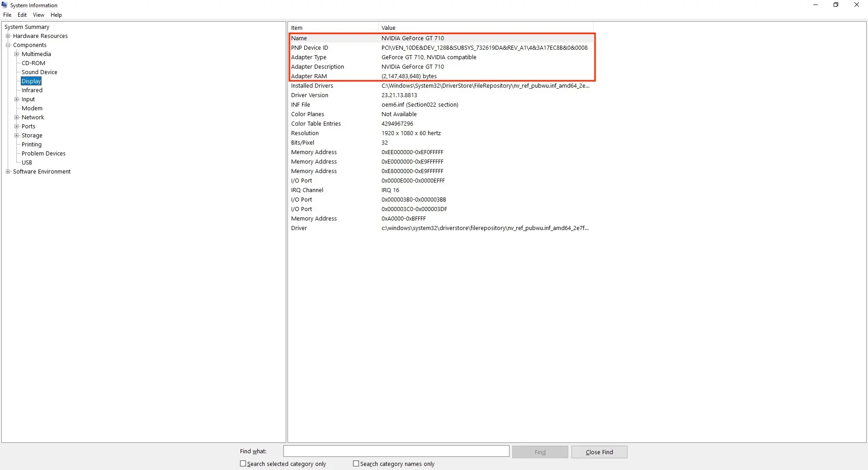This screenshot has width=868, height=470.
Task: Click the Close Find button
Action: (x=599, y=452)
